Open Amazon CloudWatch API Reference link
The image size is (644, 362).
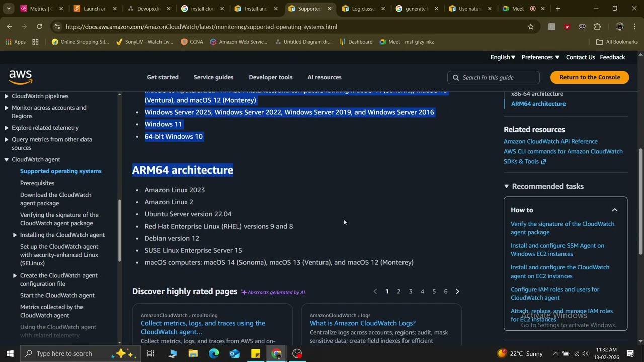[550, 141]
